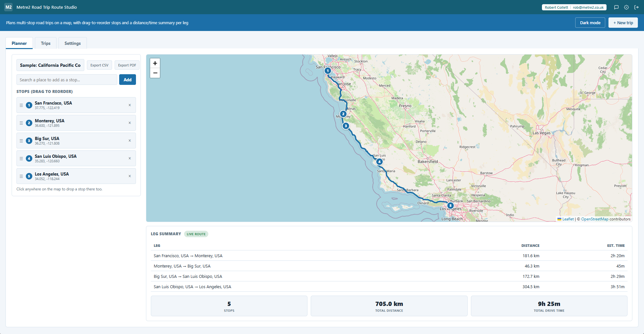Remove the Big Sur stop
This screenshot has height=334, width=644.
(130, 141)
